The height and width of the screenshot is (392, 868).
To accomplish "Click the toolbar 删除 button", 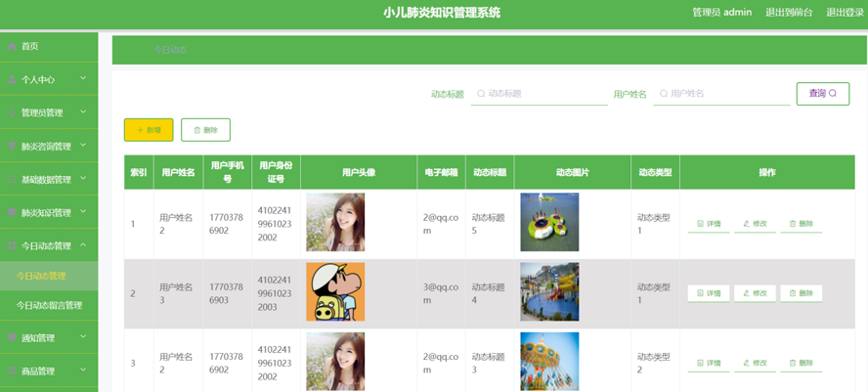I will pyautogui.click(x=205, y=130).
